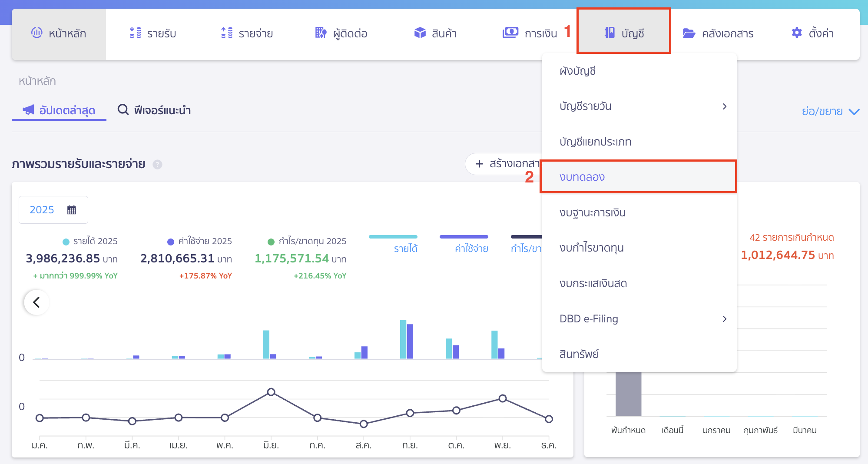Switch to the ฟีเจอร์แนะนำ tab
The image size is (868, 464).
[x=154, y=110]
